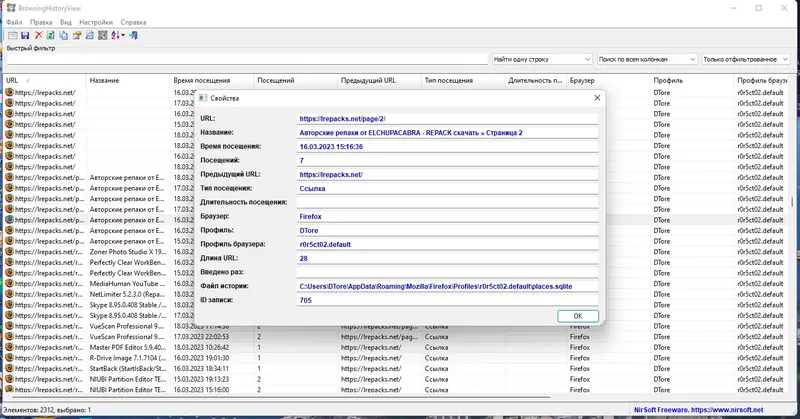Sort by the URL column header
The width and height of the screenshot is (800, 419).
tap(45, 80)
